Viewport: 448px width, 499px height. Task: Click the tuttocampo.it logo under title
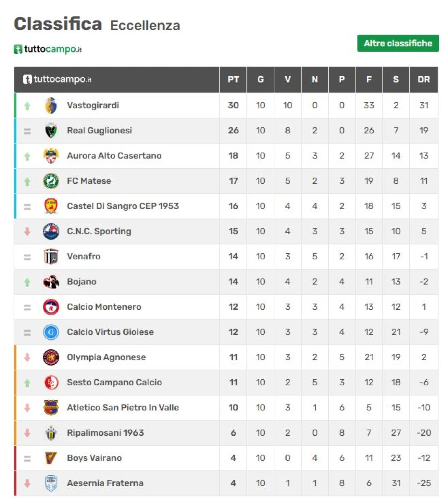pyautogui.click(x=48, y=49)
